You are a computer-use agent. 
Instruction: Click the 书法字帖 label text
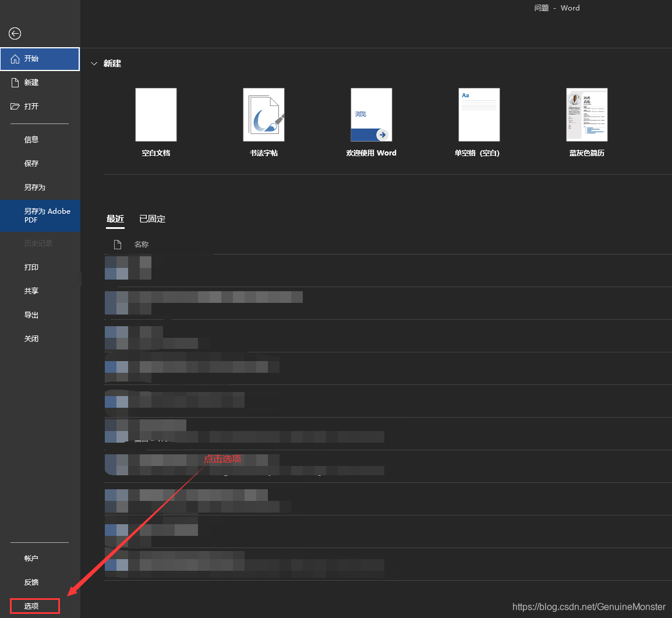(x=264, y=153)
